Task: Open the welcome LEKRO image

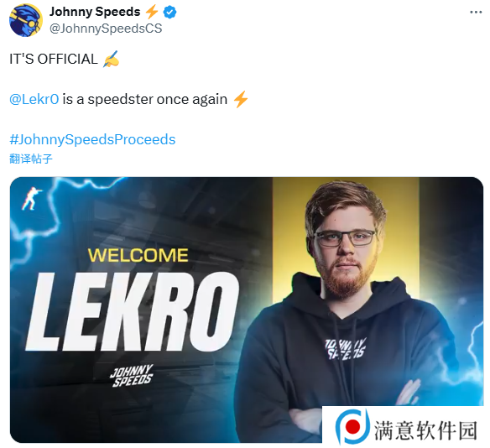Action: pos(247,310)
